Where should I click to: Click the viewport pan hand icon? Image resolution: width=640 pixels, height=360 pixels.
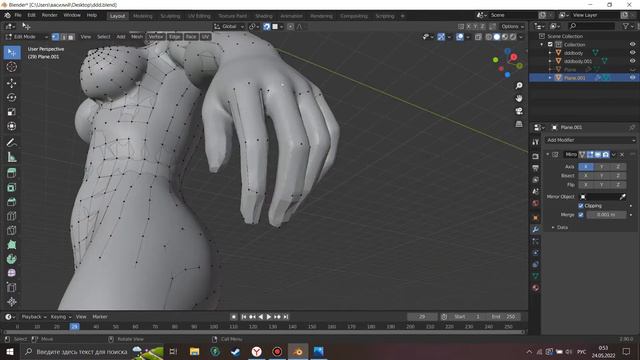519,98
